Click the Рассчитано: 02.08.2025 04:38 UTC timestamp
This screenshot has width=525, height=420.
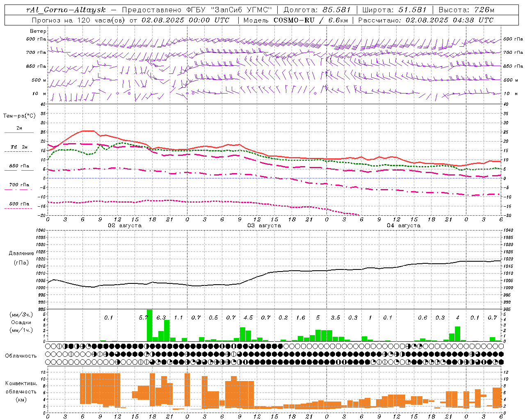[x=426, y=20]
